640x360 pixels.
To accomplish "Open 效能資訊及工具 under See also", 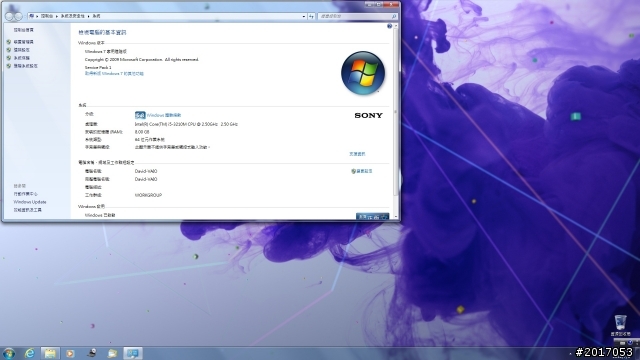I will (28, 210).
